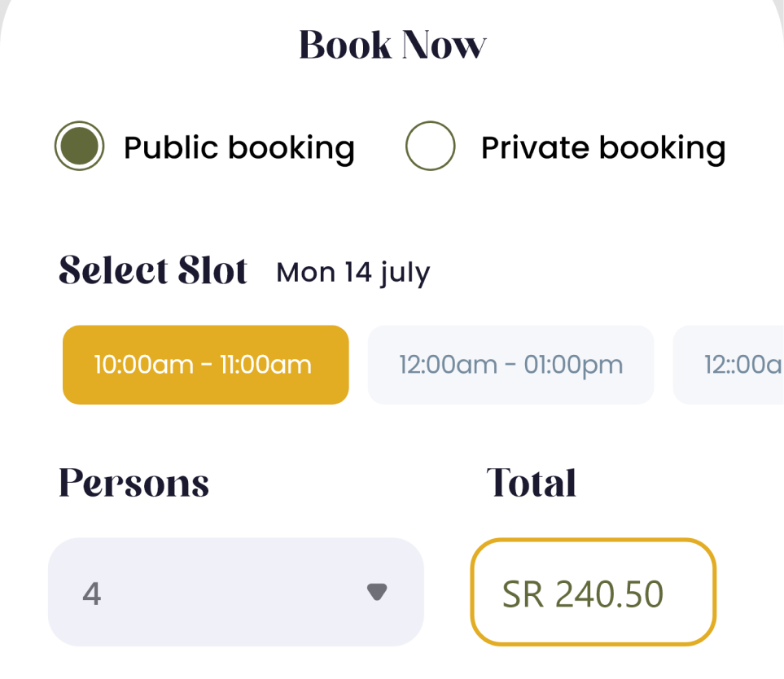Screen dimensions: 784x679
Task: Click the "Public booking" label text
Action: point(239,148)
